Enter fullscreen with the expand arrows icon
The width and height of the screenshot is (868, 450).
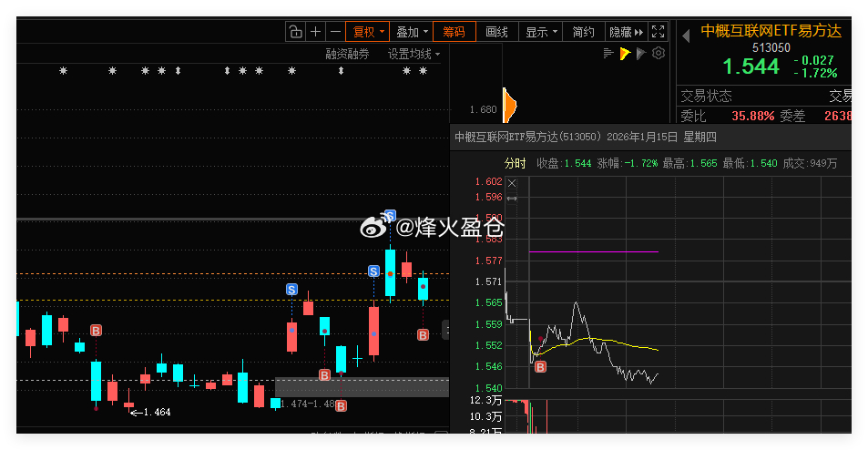coord(658,32)
